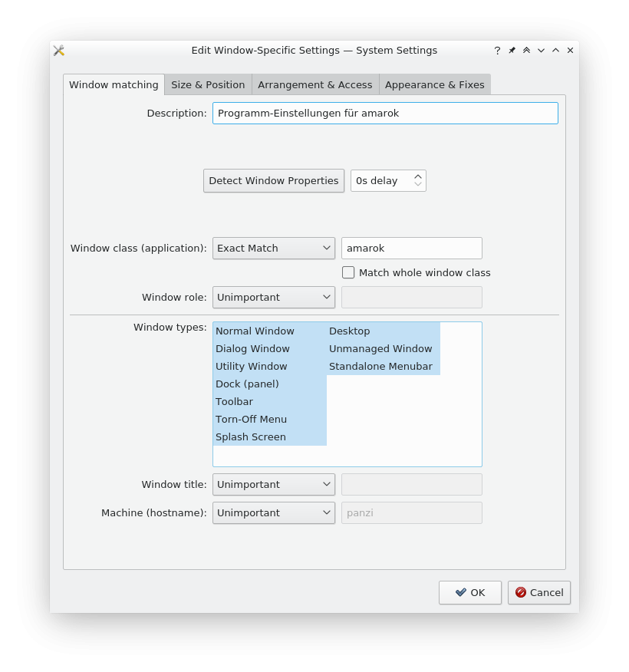Click the 0s delay value field
The image size is (629, 672).
pyautogui.click(x=381, y=180)
